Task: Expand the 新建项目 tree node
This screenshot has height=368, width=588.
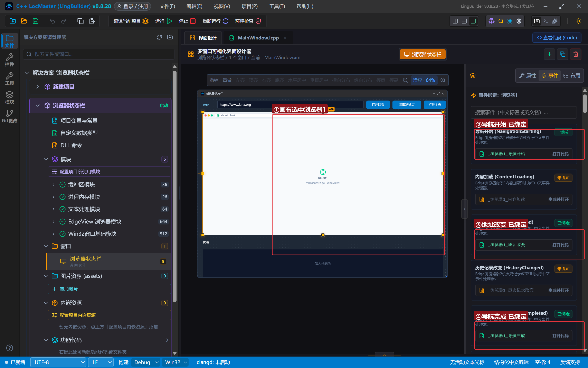Action: tap(37, 87)
